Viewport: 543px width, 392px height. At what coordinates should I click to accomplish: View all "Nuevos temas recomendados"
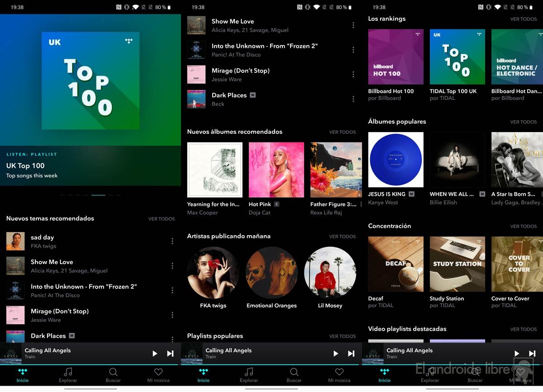[x=162, y=219]
